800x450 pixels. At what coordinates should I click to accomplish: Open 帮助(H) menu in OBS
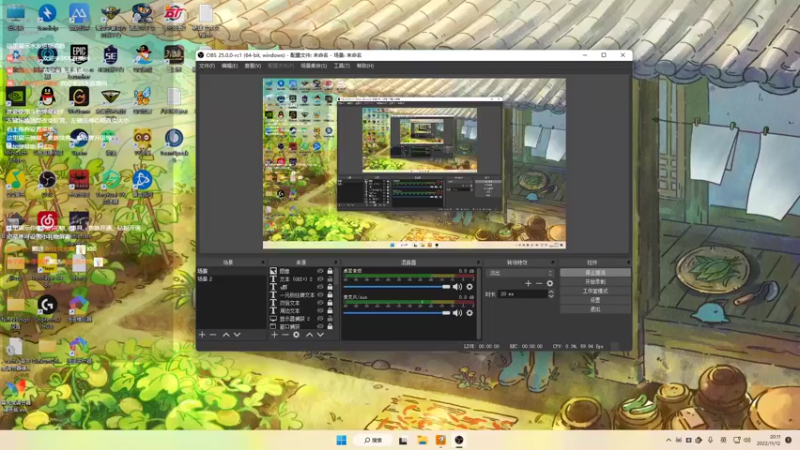tap(365, 66)
